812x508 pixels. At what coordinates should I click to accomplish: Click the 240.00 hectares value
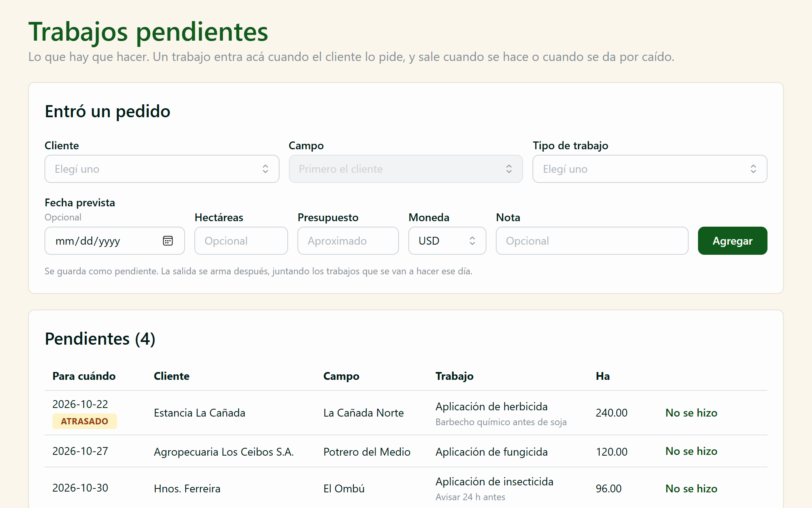point(612,413)
